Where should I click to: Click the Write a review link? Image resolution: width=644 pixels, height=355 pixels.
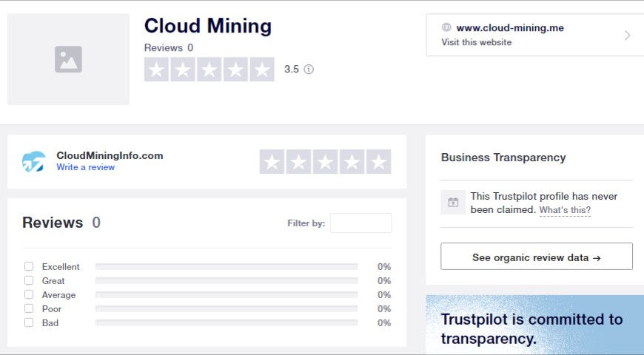pyautogui.click(x=85, y=167)
